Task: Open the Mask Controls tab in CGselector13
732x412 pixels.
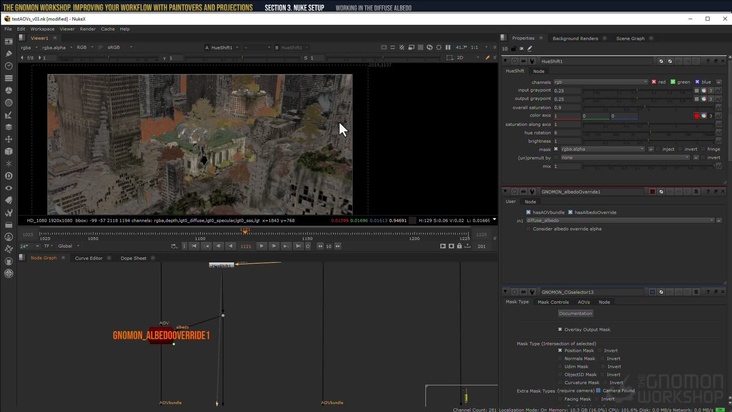Action: (x=553, y=302)
